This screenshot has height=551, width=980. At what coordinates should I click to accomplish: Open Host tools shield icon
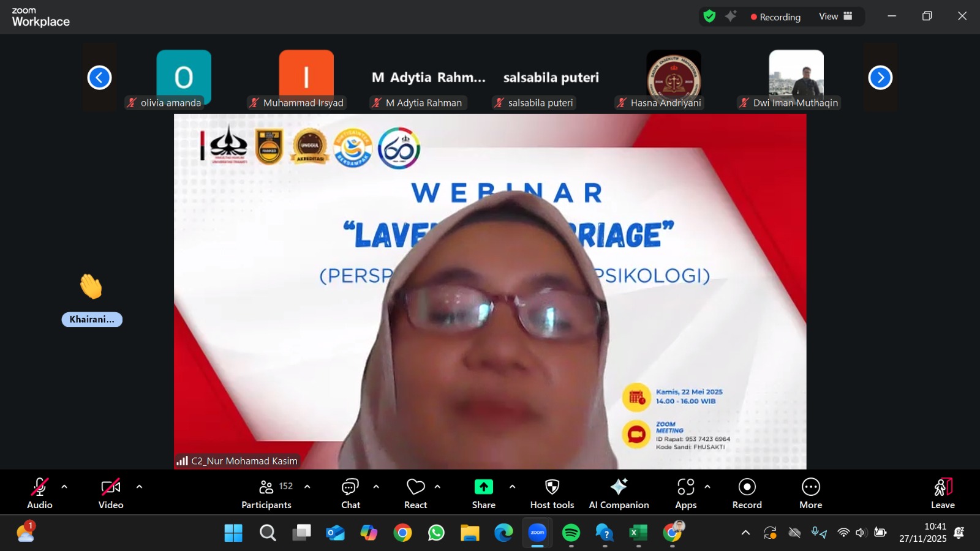point(552,487)
